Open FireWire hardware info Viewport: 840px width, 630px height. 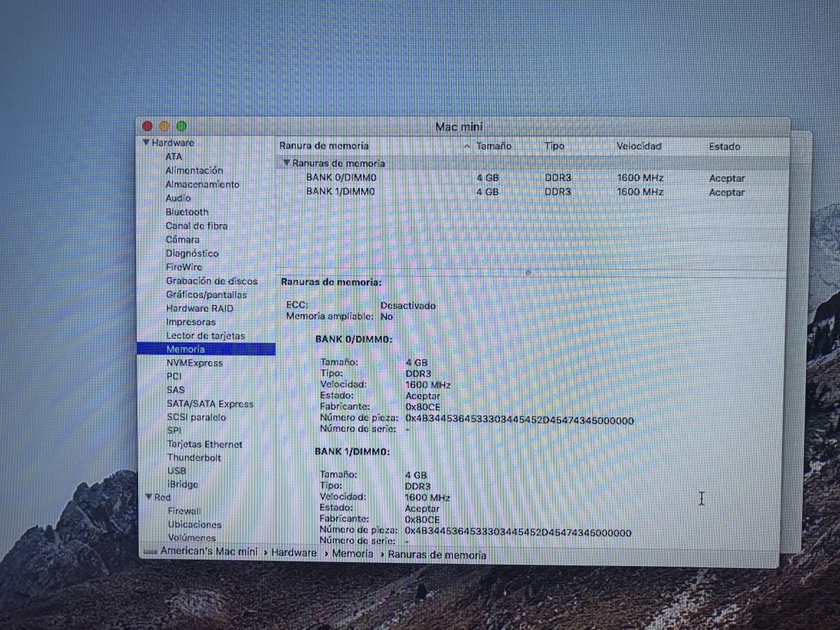tap(184, 267)
